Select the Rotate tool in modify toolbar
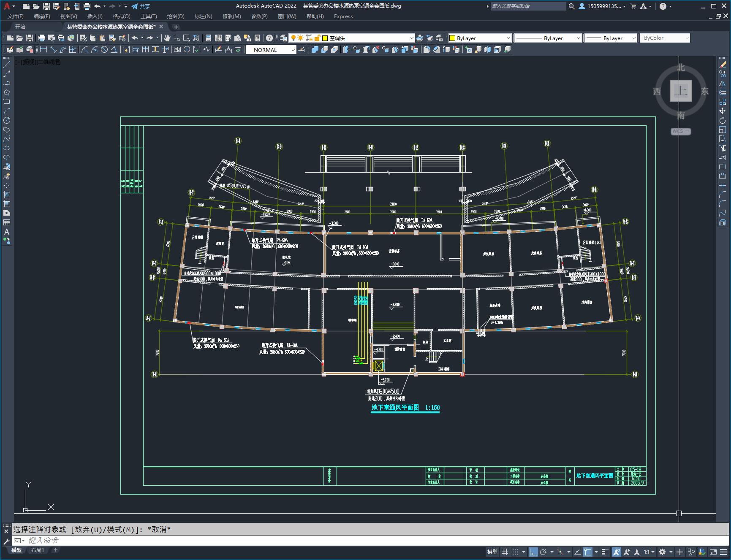The height and width of the screenshot is (560, 731). (723, 120)
